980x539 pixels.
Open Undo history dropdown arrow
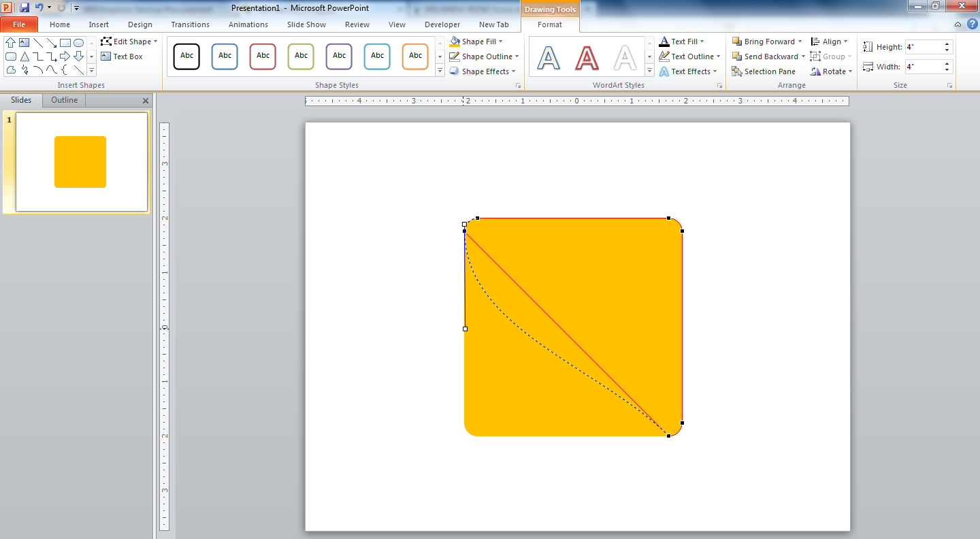tap(49, 7)
